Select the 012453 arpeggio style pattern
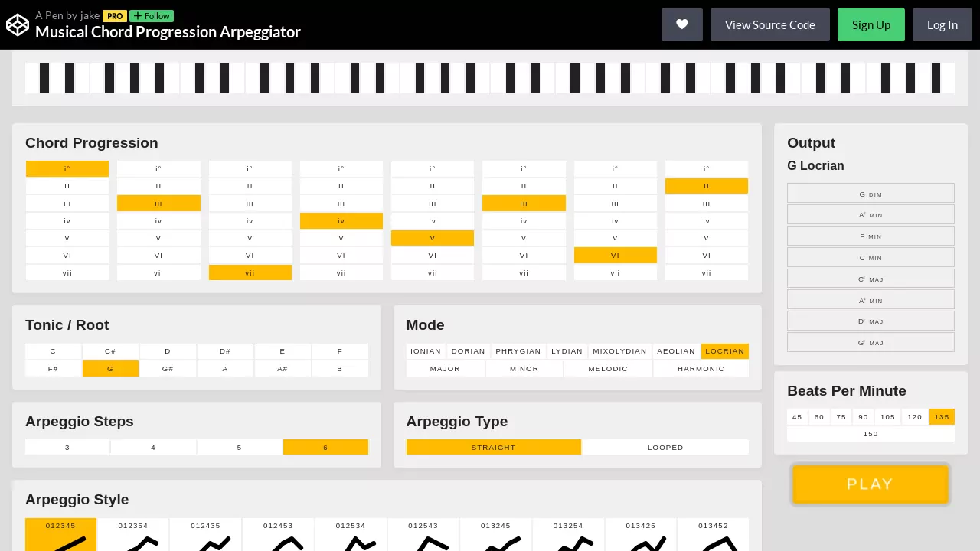 tap(278, 535)
